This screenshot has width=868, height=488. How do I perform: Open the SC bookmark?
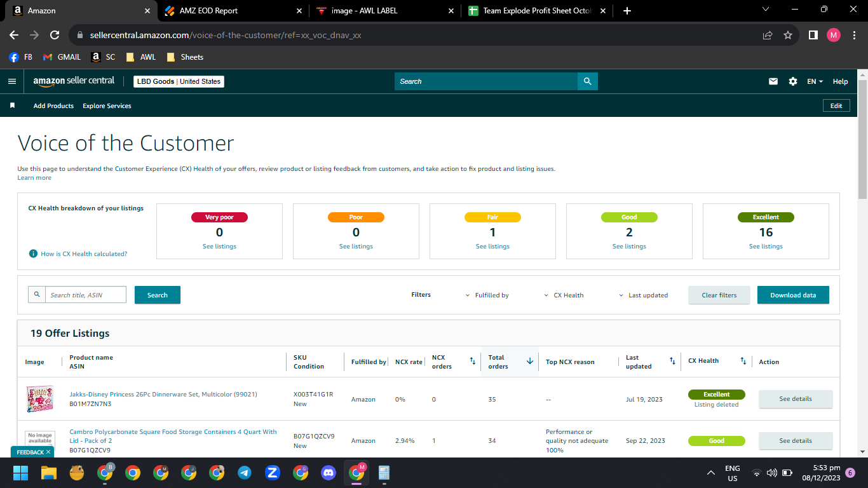pos(103,57)
